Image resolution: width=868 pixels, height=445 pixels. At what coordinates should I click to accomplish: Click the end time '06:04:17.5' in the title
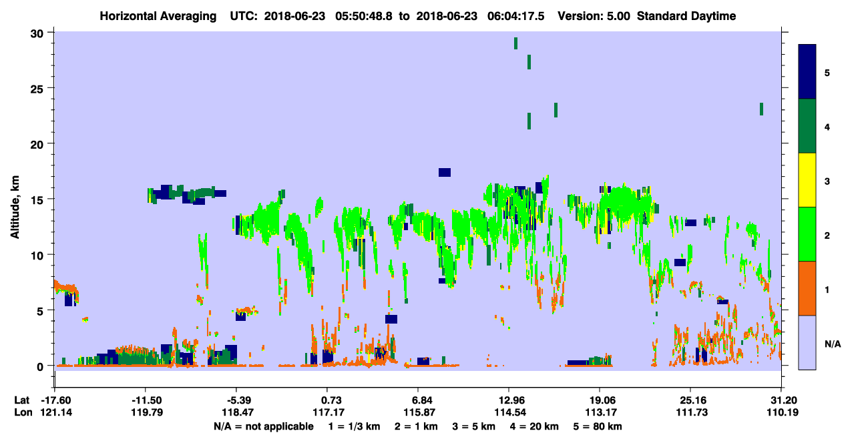pyautogui.click(x=516, y=16)
